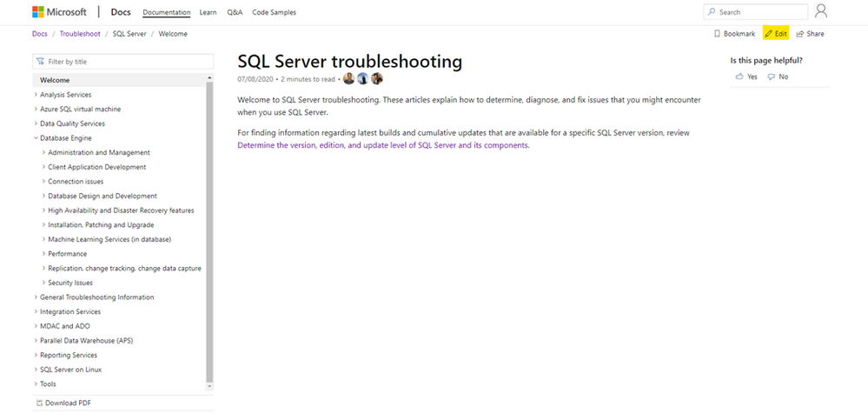Expand Azure SQL virtual machine node
Image resolution: width=868 pixels, height=414 pixels.
tap(36, 110)
